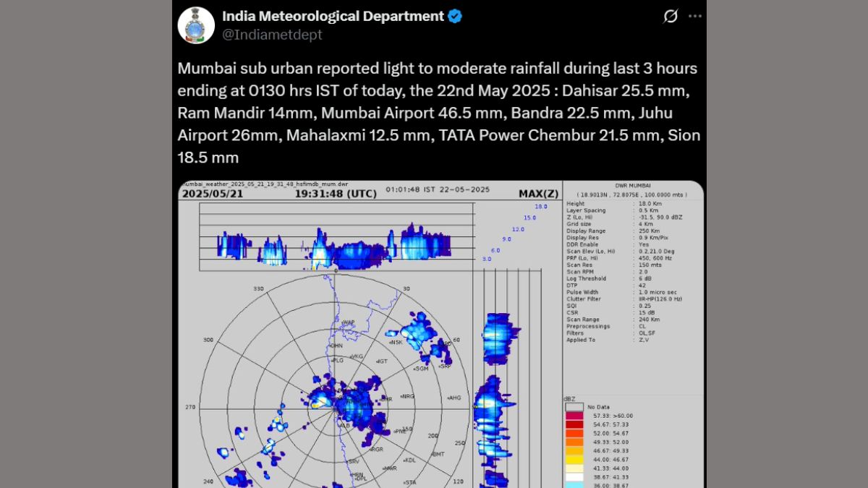Click the MAX(Z) label on radar header
The width and height of the screenshot is (868, 488).
538,194
